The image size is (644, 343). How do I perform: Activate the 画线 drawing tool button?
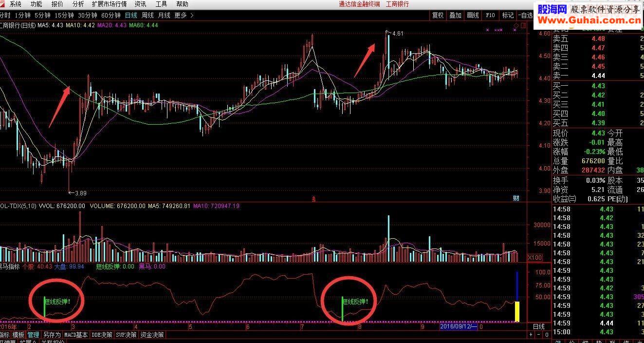coord(473,15)
